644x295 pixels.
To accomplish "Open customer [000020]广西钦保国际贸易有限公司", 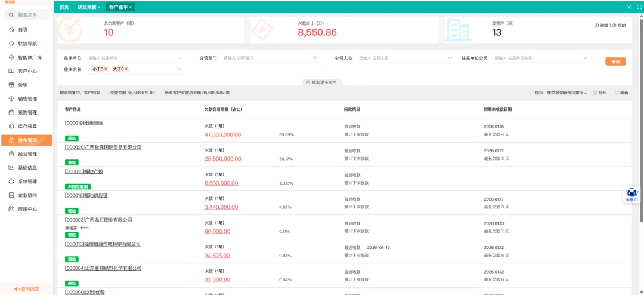I will pos(103,147).
